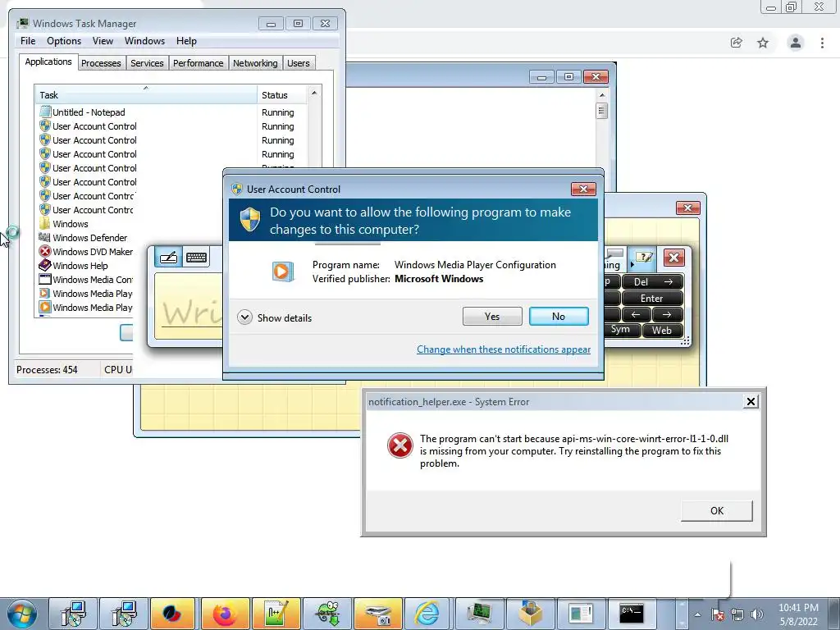
Task: Close the notification_helper.exe System Error dialog
Action: [751, 402]
